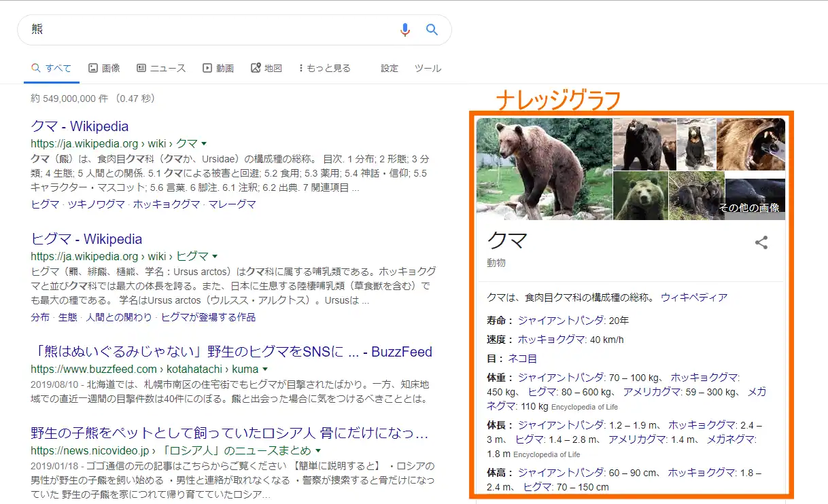Click the ヒグマ sitelink under クマ result
This screenshot has width=828, height=504.
click(x=45, y=204)
